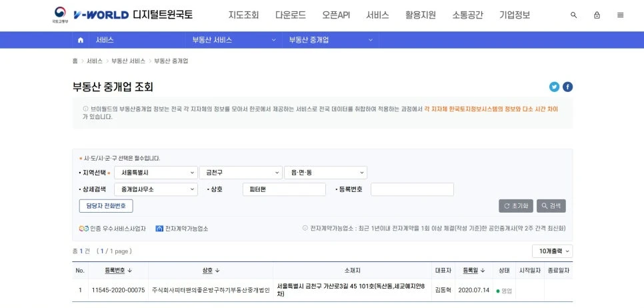Screen dimensions: 644x308
Task: Reset the form with 초기화 button
Action: (x=516, y=206)
